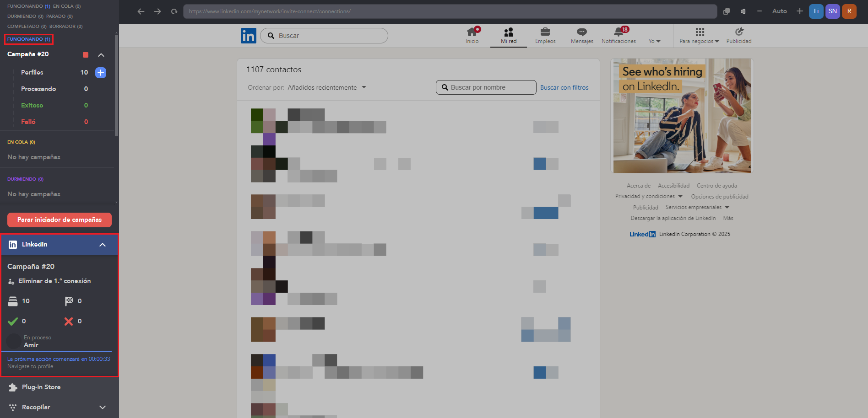Screen dimensions: 868x418
Task: Mute browser sound with speaker icon
Action: coord(743,11)
